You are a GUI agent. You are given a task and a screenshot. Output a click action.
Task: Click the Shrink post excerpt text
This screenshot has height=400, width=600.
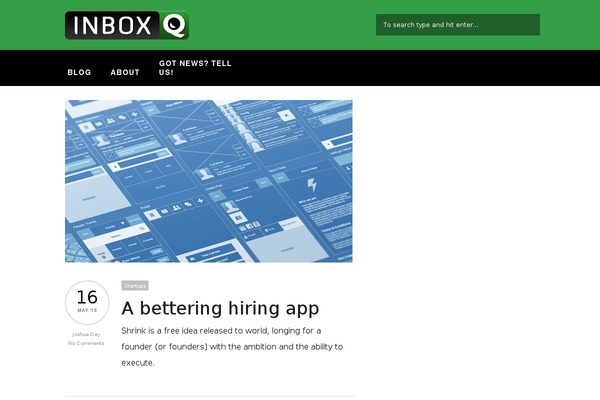point(232,346)
